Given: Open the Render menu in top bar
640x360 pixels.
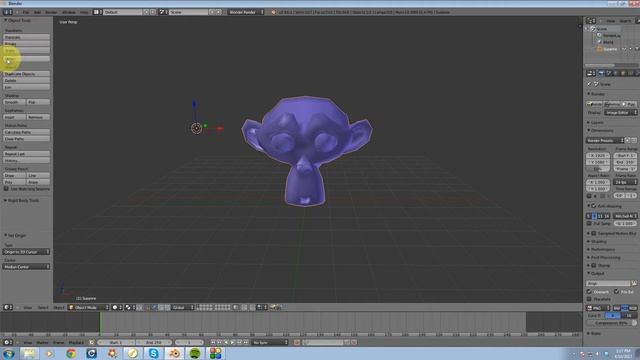Looking at the screenshot, I should (x=51, y=12).
